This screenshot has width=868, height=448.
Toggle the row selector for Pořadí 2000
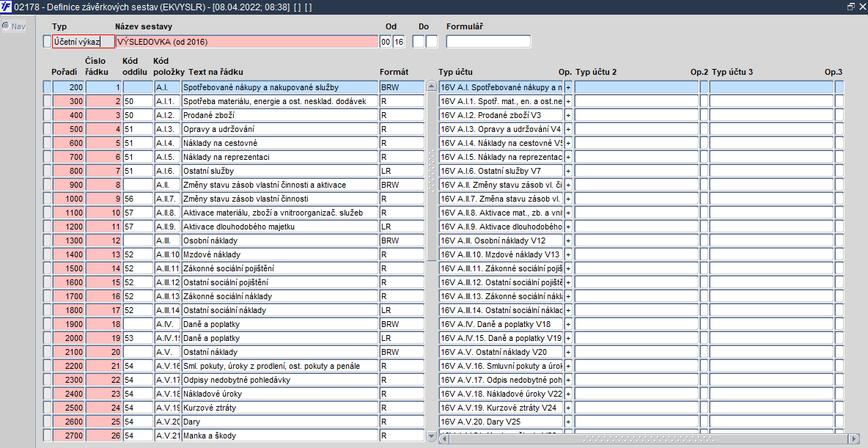(x=46, y=338)
